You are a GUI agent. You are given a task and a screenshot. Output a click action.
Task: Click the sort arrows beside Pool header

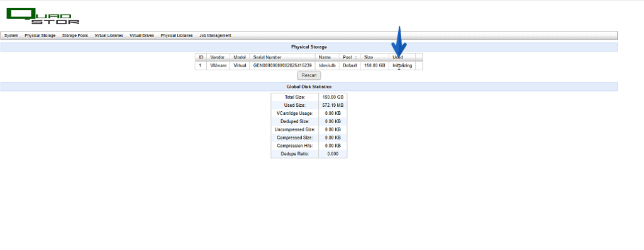click(x=356, y=57)
